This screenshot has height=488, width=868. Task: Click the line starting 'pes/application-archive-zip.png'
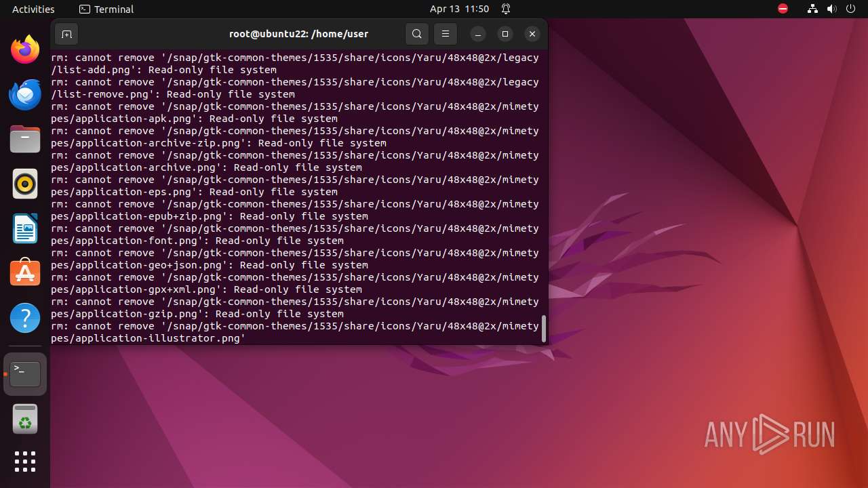(x=218, y=143)
